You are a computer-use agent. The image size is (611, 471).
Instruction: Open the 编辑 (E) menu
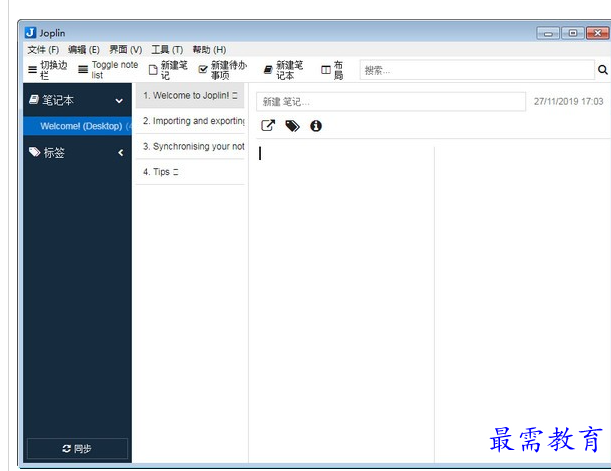[x=84, y=49]
